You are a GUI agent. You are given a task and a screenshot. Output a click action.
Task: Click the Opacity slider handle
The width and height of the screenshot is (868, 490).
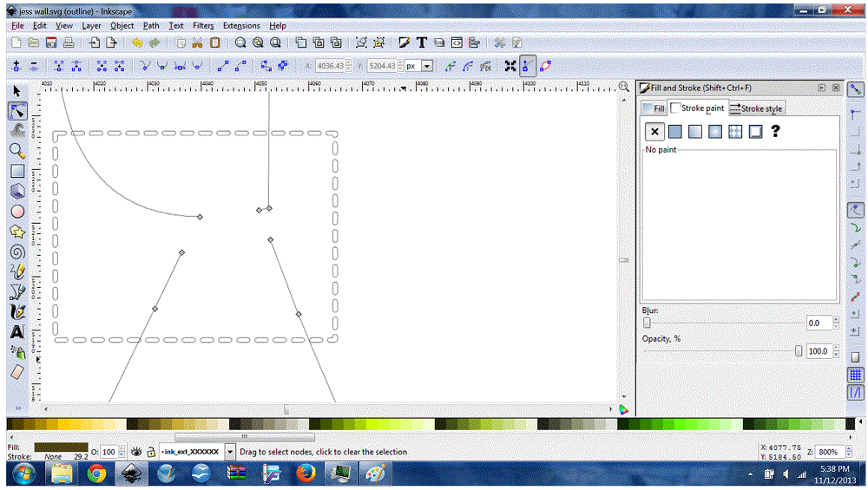[x=799, y=351]
